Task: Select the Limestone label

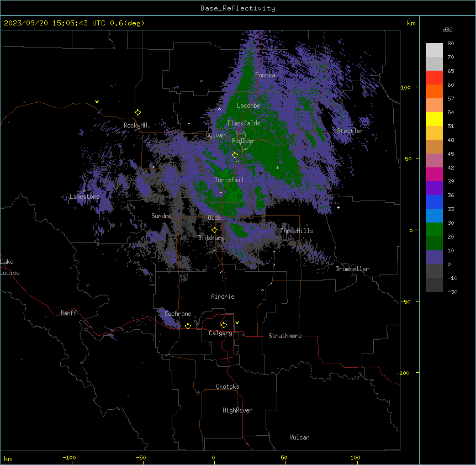Action: point(84,197)
